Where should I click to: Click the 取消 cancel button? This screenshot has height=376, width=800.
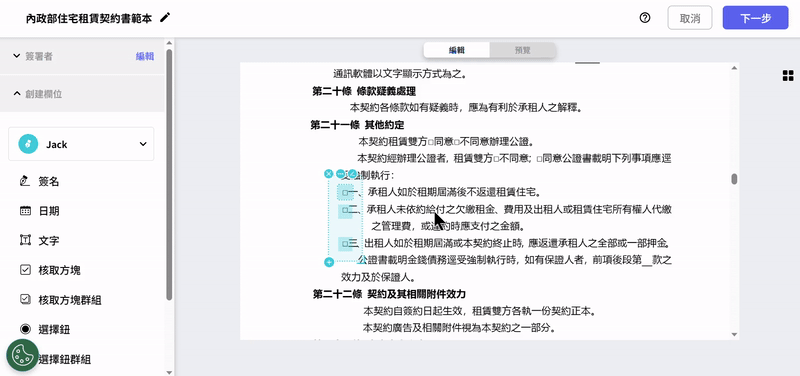pyautogui.click(x=690, y=18)
